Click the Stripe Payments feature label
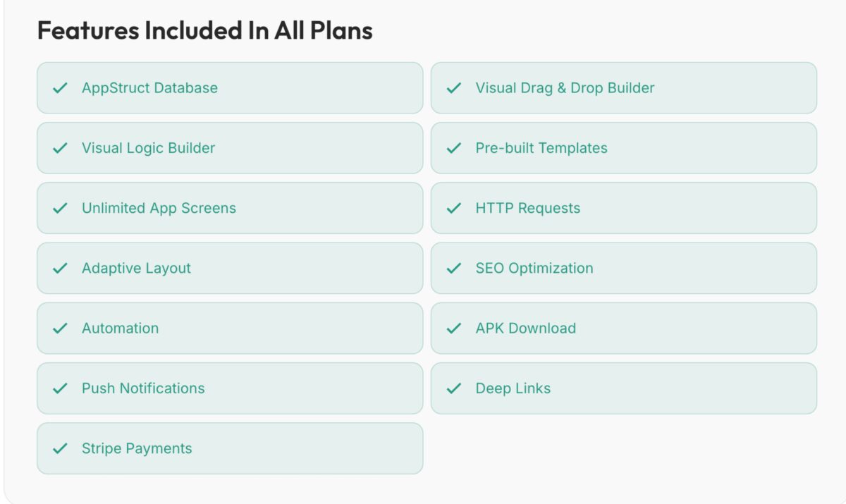The image size is (846, 504). tap(137, 448)
